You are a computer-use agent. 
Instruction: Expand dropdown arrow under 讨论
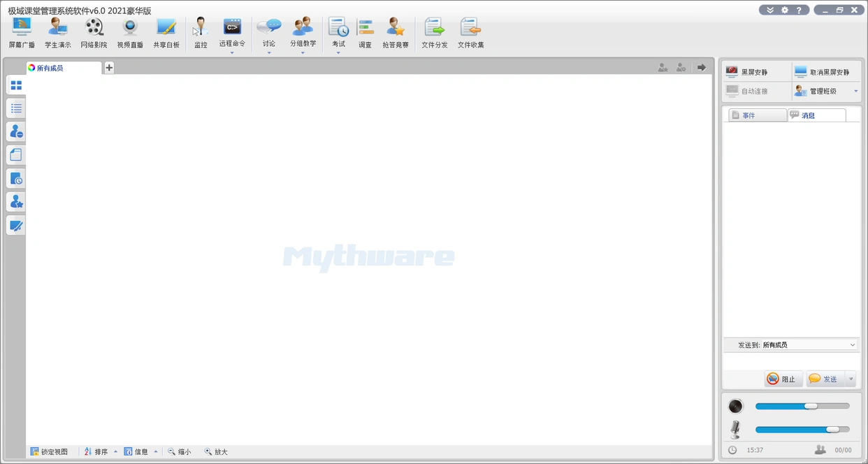click(269, 52)
